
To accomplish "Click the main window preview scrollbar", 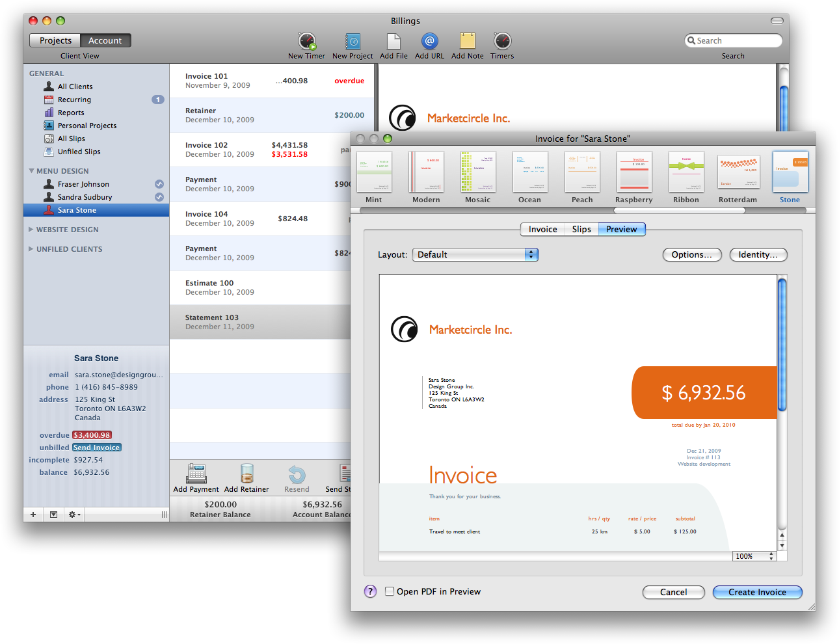I will (784, 107).
